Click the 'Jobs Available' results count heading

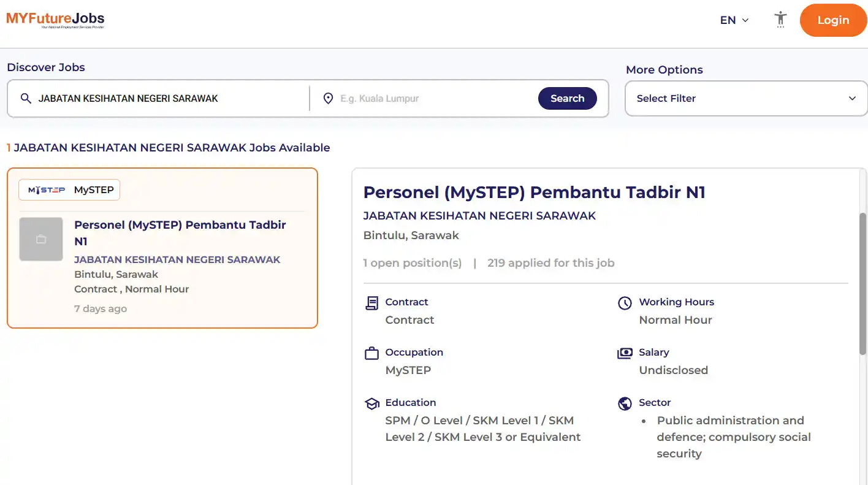click(168, 148)
